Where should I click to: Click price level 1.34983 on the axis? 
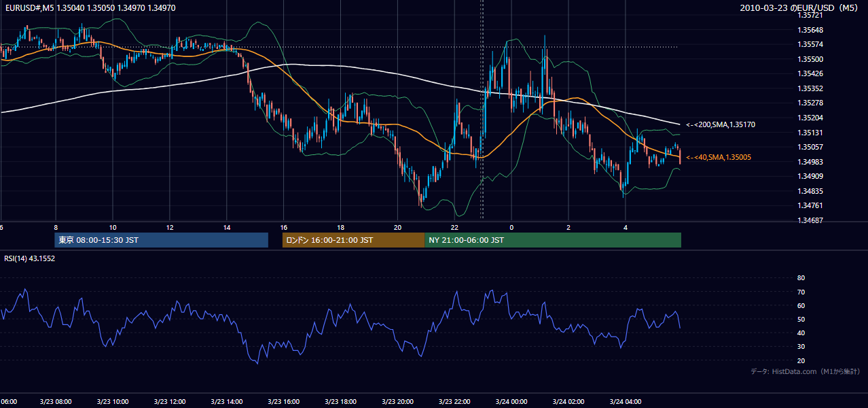[810, 162]
